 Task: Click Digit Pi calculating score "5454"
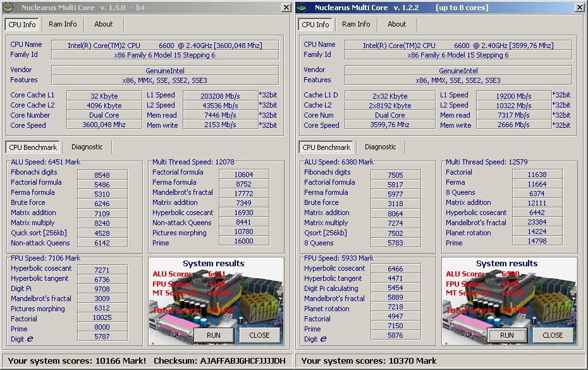click(x=396, y=288)
